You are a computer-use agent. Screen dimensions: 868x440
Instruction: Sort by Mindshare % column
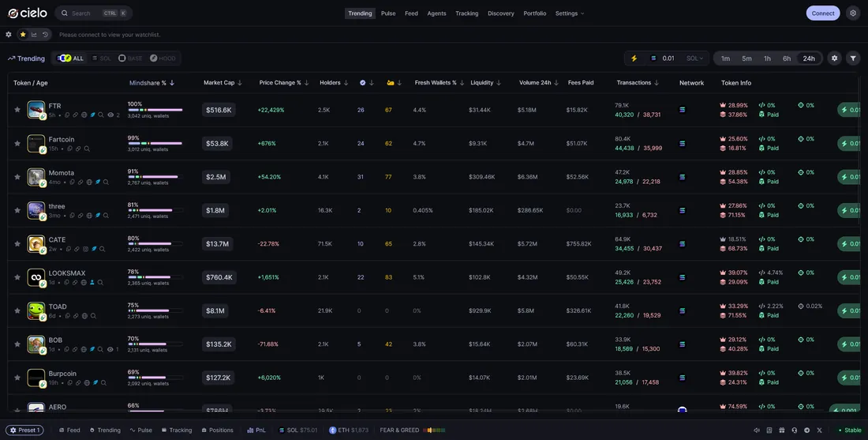coord(152,83)
